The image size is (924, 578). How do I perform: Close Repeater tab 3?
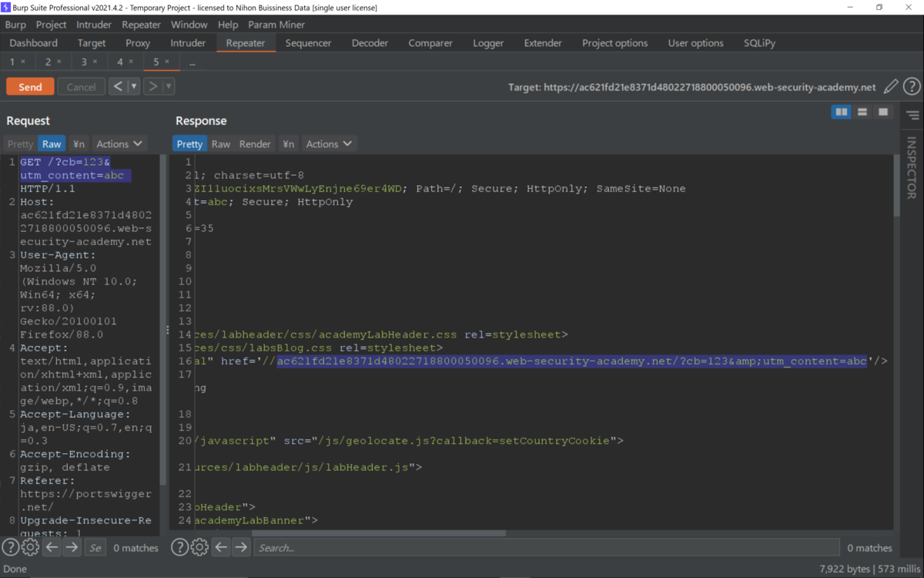tap(95, 62)
